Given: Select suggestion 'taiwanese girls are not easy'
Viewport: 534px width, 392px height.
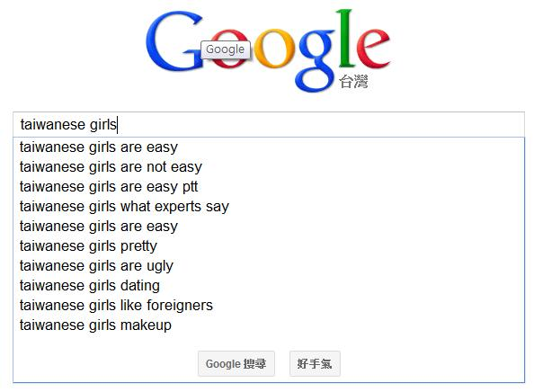Looking at the screenshot, I should [269, 167].
